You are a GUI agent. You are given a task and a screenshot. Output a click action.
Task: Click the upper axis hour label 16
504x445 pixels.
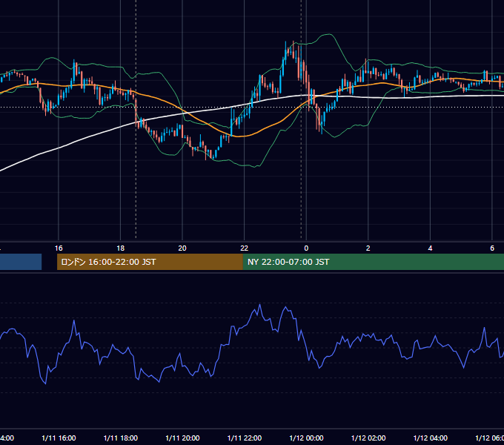(59, 248)
